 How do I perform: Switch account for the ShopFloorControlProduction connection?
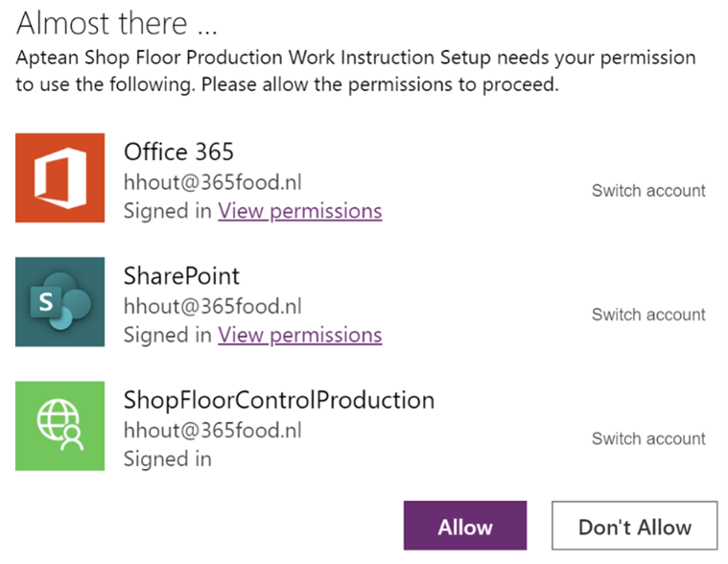coord(648,438)
